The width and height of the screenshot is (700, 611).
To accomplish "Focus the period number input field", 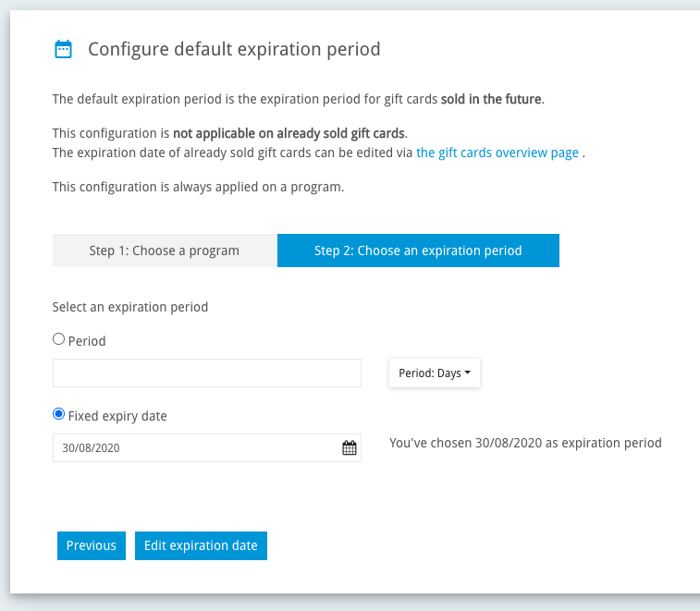I will [207, 373].
